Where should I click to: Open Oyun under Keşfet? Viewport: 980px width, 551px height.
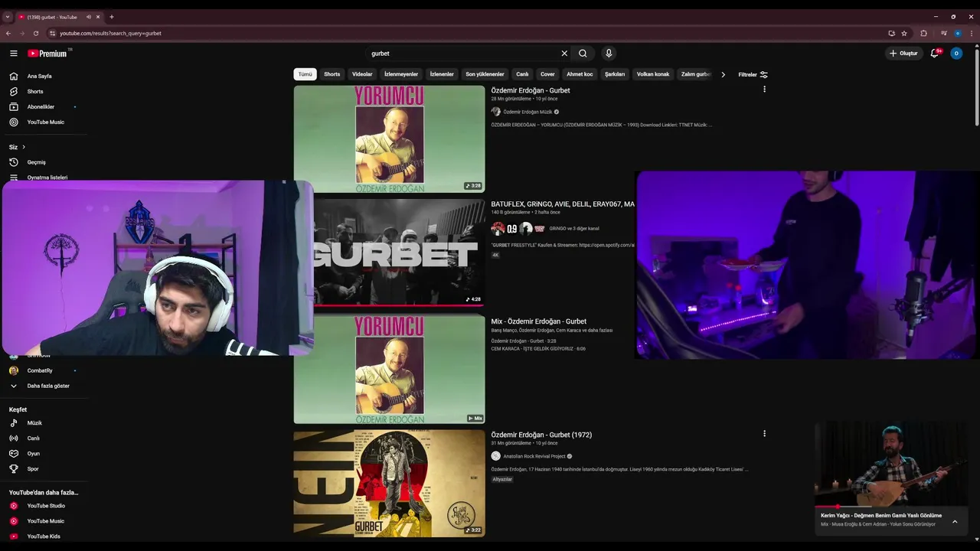[x=34, y=454]
